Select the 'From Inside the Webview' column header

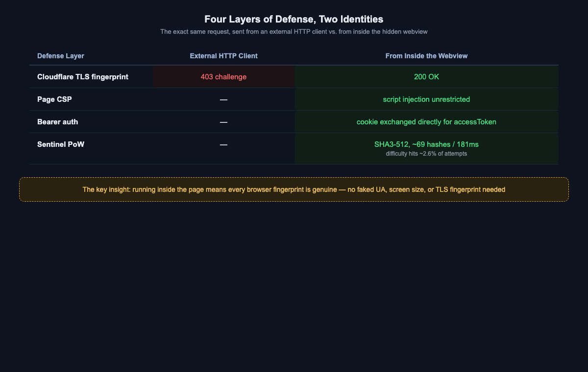click(426, 56)
